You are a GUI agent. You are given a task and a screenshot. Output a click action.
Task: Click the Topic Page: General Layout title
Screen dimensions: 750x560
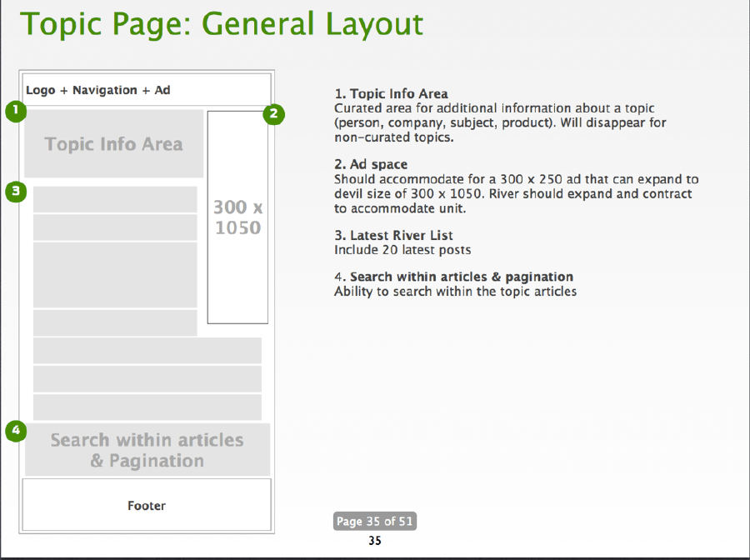pos(221,25)
